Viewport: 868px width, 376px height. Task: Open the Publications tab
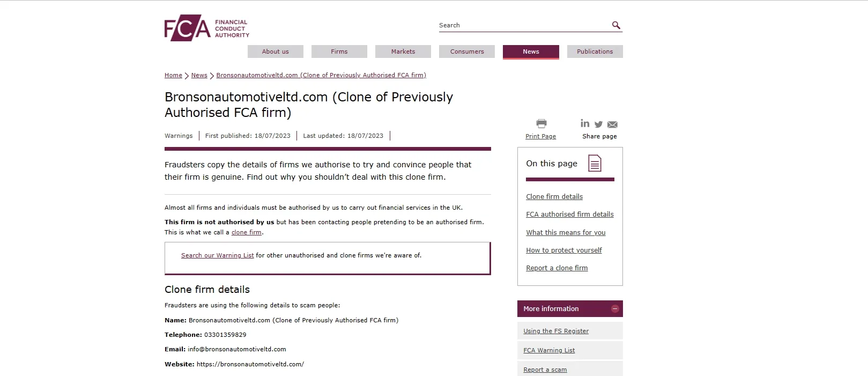(595, 51)
